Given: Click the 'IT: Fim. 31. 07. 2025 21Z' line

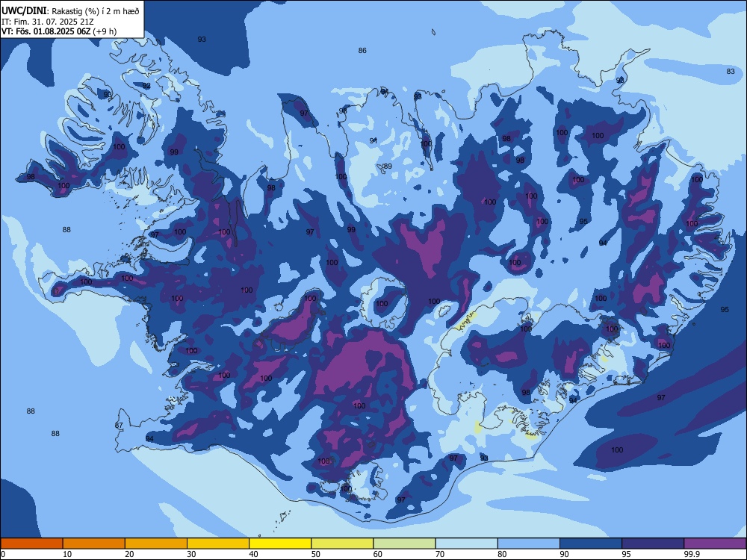Looking at the screenshot, I should point(47,22).
